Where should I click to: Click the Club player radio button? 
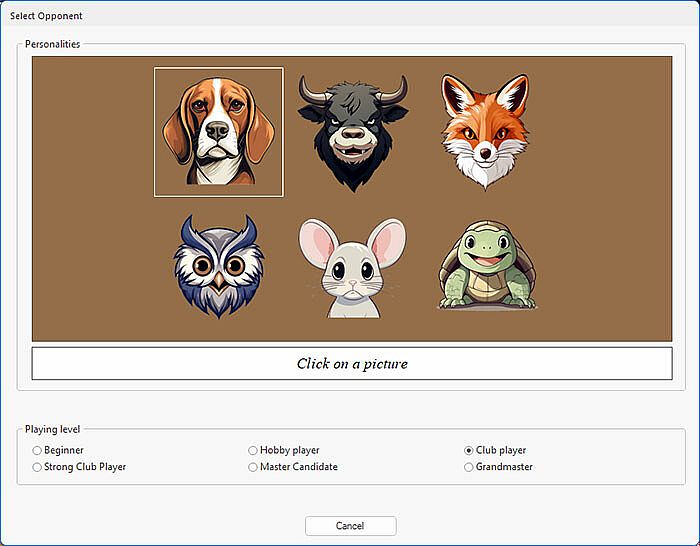click(469, 451)
